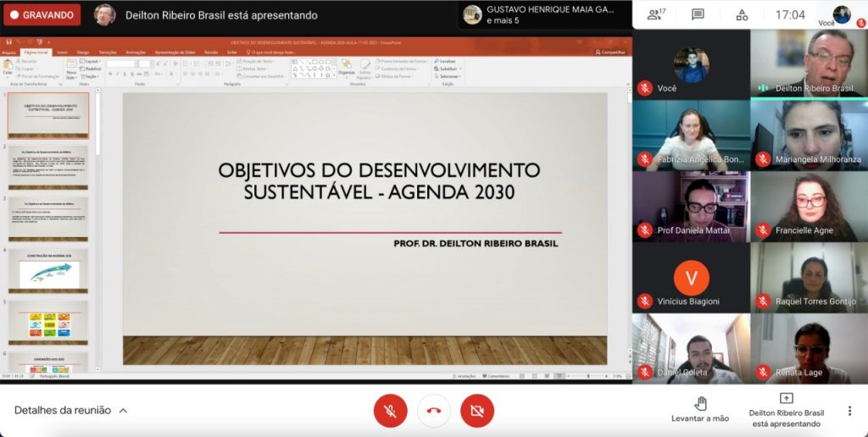Select slide 4 thumbnail in slide panel
Screen dimensions: 868x437
point(48,271)
